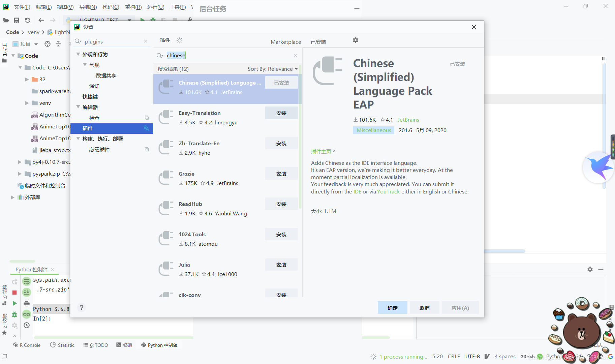Switch to the Marketplace tab

[286, 42]
